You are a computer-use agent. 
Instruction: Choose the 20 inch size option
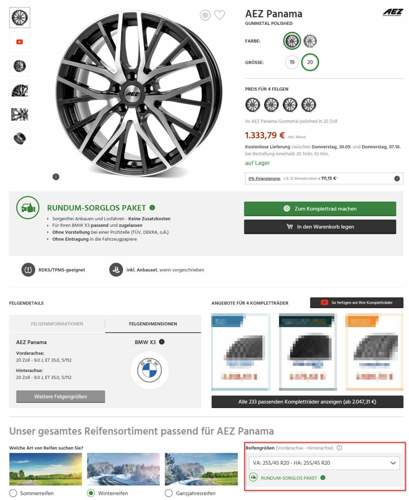coord(310,62)
